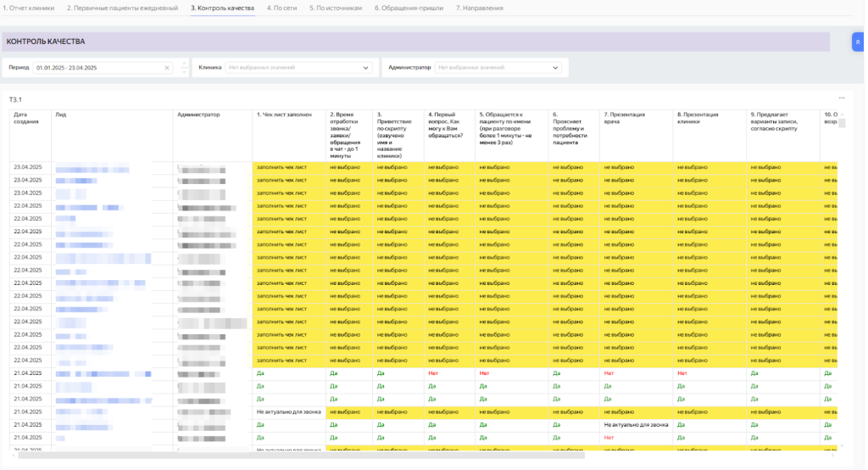Switch to the 6. Обращения-пришли tab
This screenshot has width=868, height=470.
pos(410,8)
